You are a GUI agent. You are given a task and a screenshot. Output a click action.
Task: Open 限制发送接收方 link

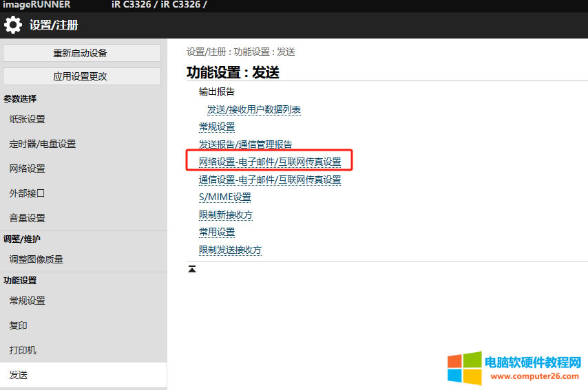click(x=230, y=250)
